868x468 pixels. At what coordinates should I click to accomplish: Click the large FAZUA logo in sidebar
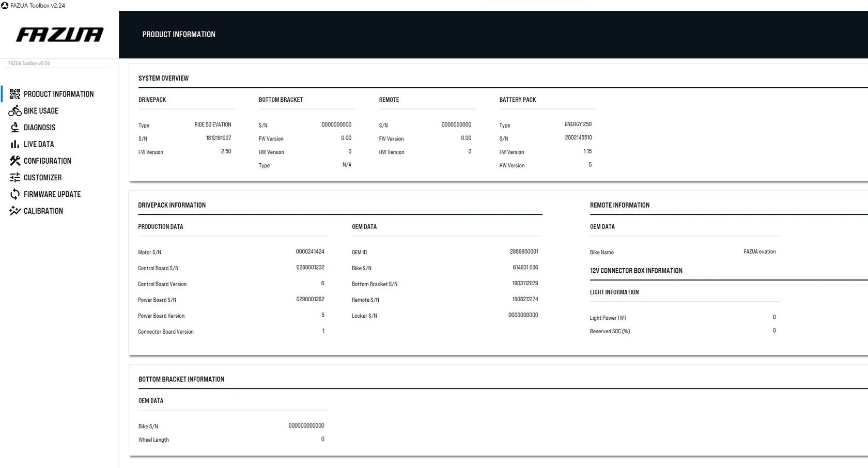[x=59, y=35]
